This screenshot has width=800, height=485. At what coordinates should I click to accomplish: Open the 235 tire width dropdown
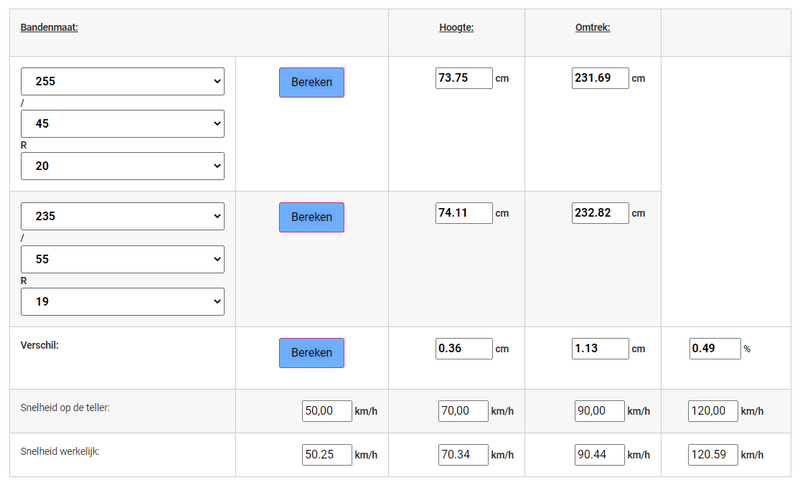[x=122, y=217]
